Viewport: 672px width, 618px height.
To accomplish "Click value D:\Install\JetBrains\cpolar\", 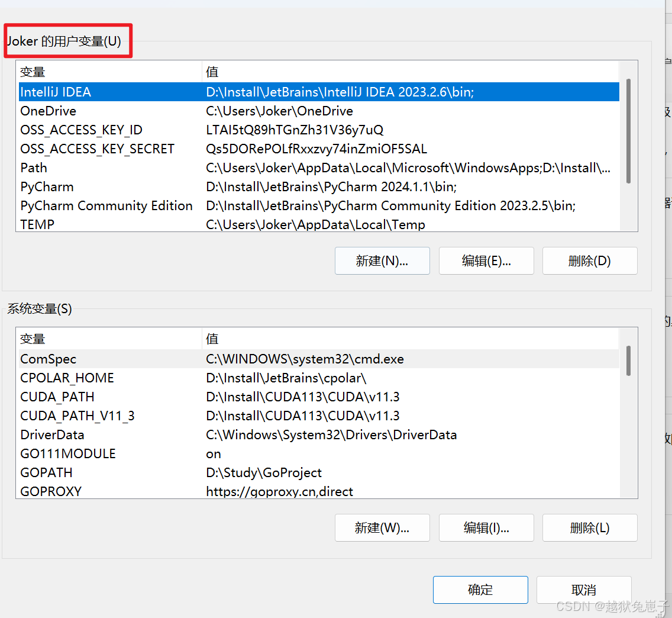I will [286, 378].
